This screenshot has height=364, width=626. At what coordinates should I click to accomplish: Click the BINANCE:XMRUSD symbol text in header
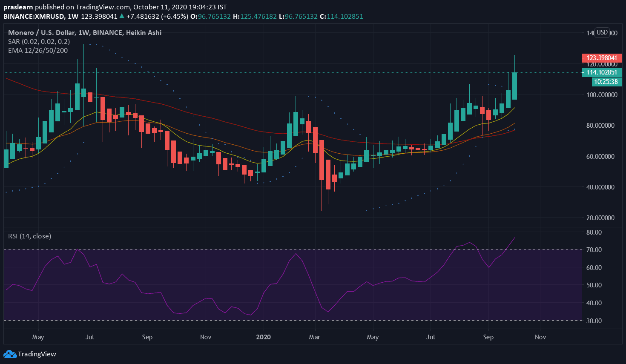point(34,16)
